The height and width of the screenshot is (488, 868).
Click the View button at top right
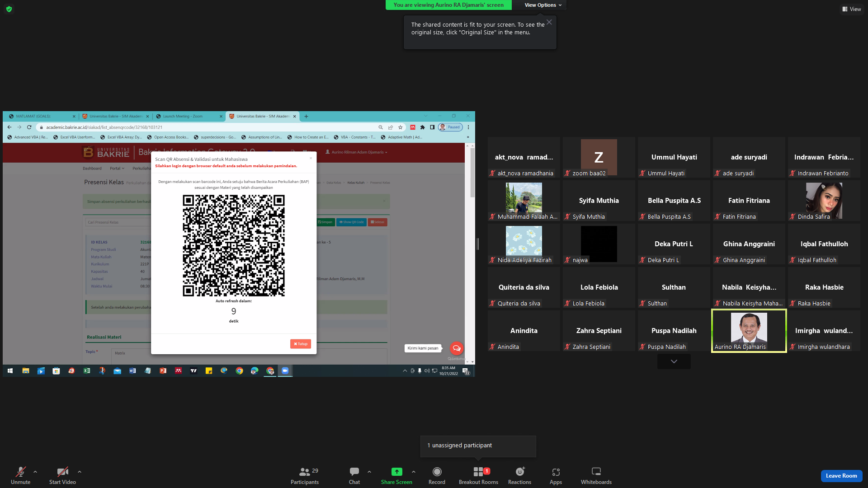click(x=852, y=9)
